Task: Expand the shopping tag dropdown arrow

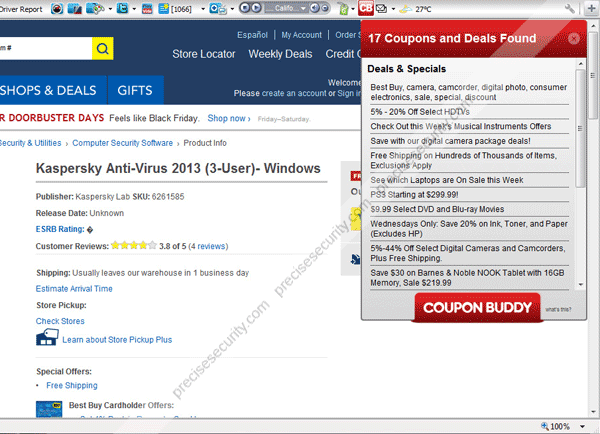Action: coord(353,9)
